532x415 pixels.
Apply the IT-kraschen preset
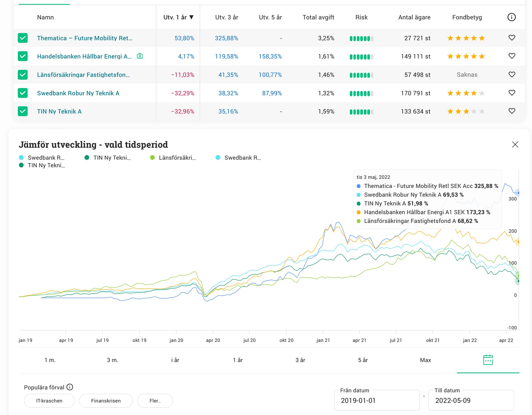tap(49, 401)
